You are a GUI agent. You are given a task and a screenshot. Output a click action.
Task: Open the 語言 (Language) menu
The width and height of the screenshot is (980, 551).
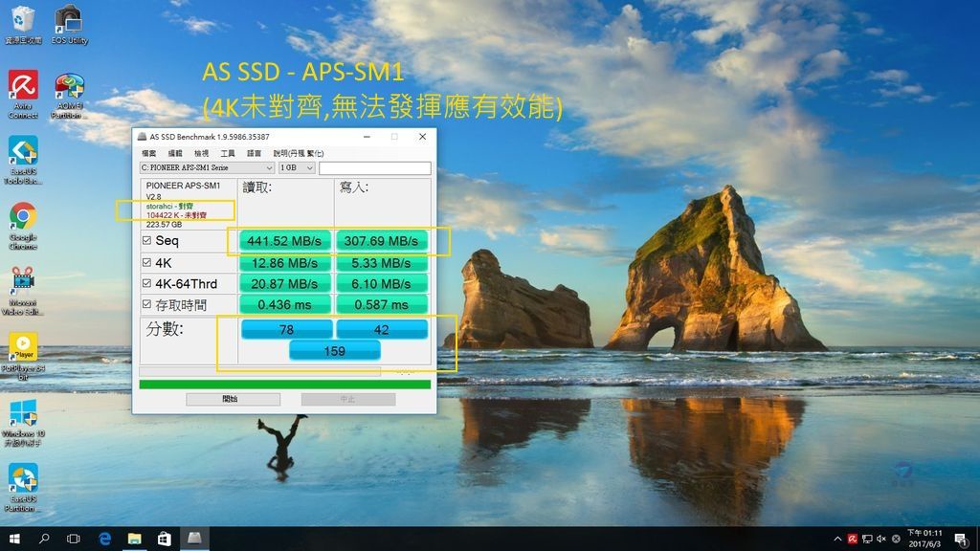click(254, 153)
